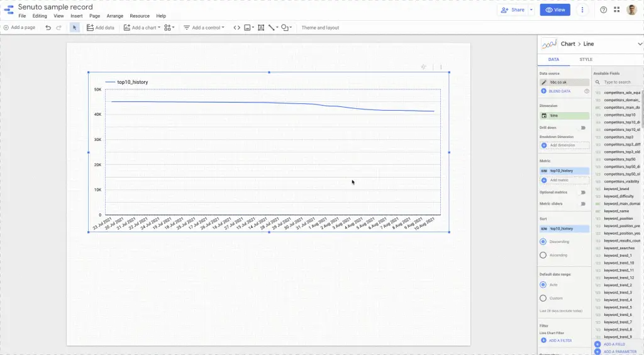644x355 pixels.
Task: Open Theme and layout panel
Action: [x=320, y=28]
